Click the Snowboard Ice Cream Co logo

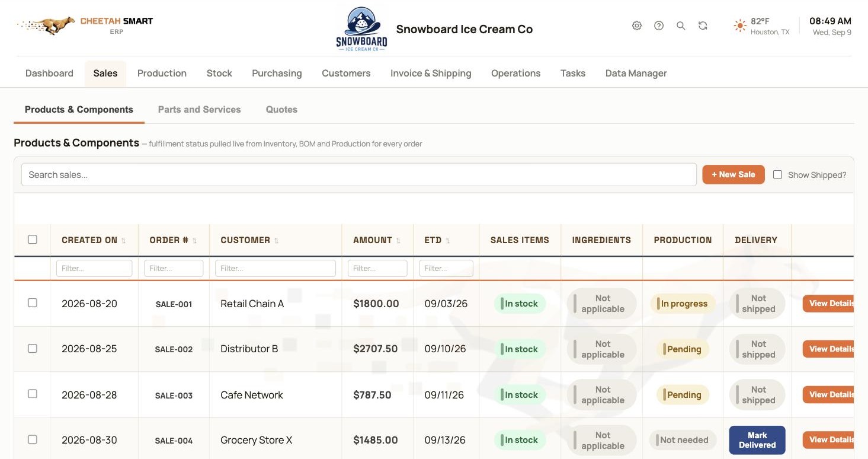[361, 29]
